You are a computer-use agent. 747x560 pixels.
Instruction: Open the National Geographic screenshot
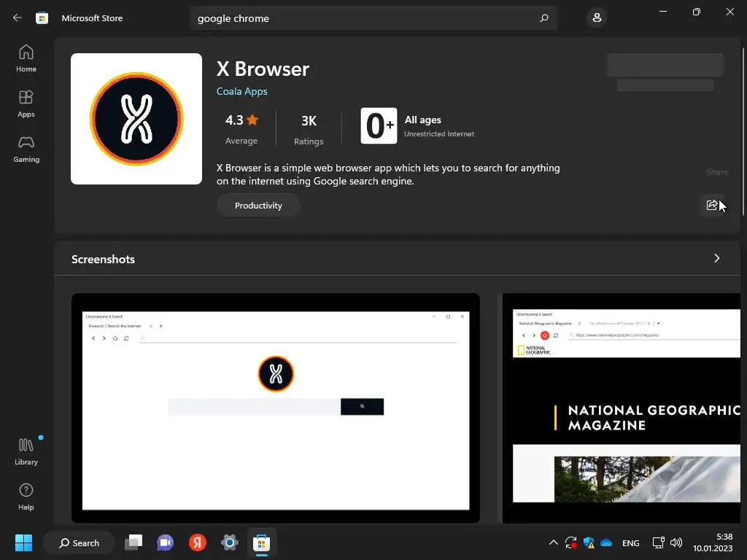622,408
